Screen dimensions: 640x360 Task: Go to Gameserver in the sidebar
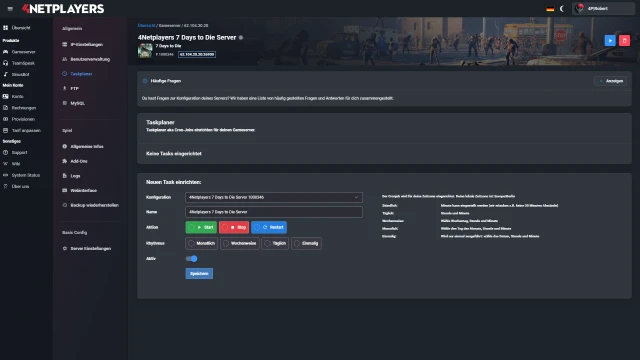tap(19, 52)
